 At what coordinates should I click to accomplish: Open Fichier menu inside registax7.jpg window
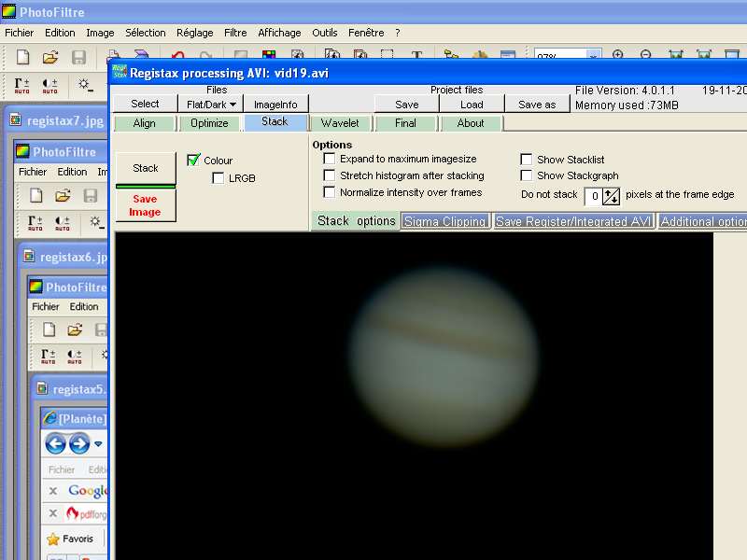[x=33, y=172]
